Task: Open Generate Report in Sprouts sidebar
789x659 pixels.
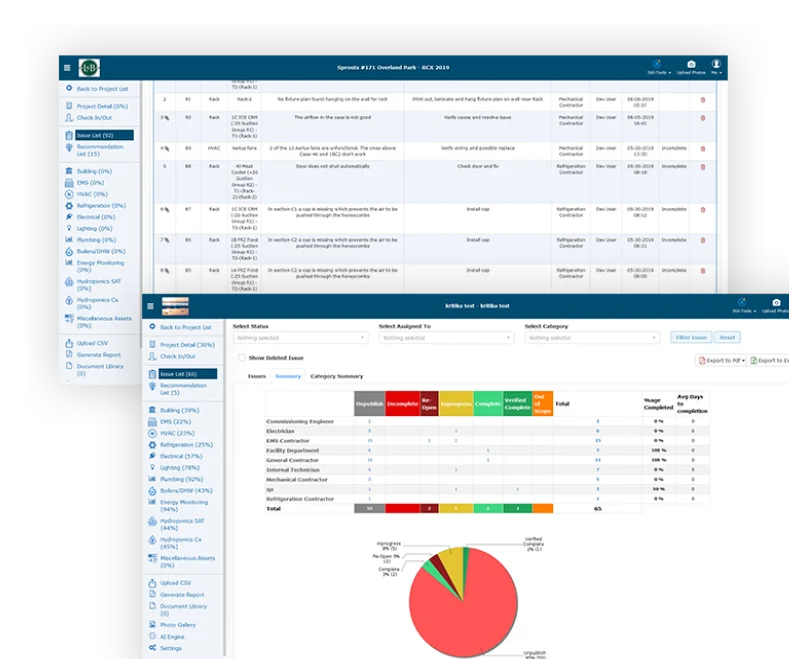Action: pyautogui.click(x=94, y=355)
